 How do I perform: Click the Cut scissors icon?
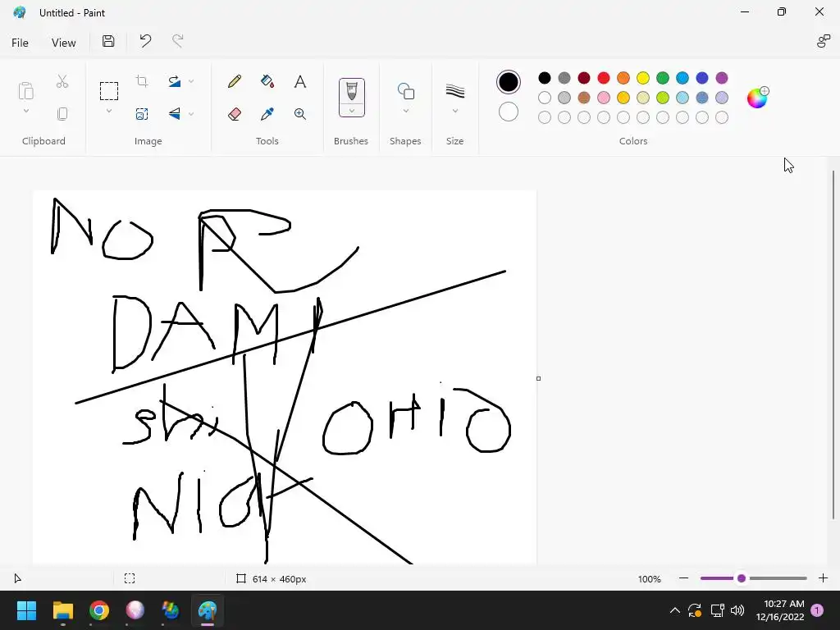tap(62, 81)
